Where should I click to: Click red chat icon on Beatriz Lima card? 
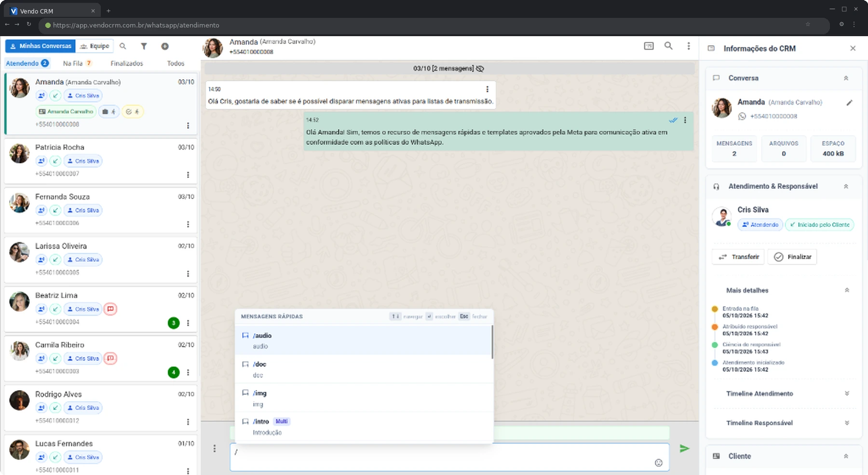coord(110,309)
